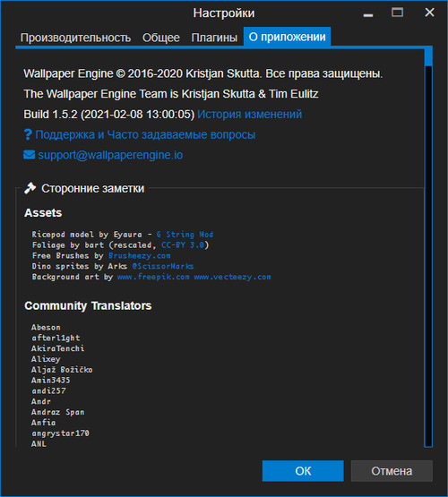Minimize the Настройки window
This screenshot has width=448, height=497.
point(368,13)
